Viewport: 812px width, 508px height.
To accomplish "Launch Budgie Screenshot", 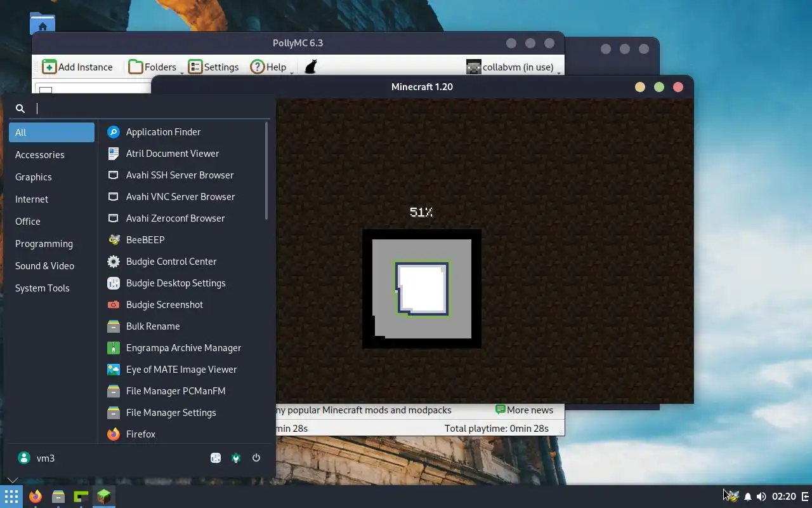I will click(x=183, y=305).
